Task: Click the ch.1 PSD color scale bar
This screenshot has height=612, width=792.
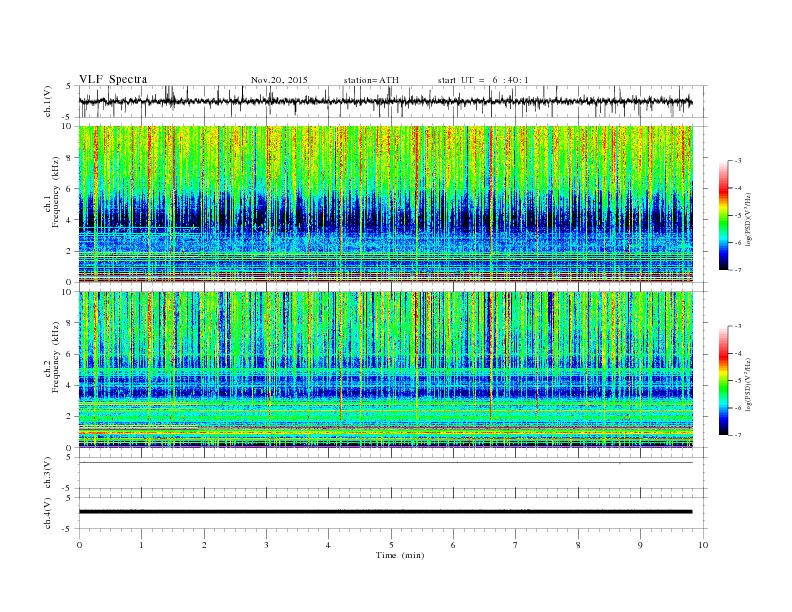Action: [x=724, y=215]
